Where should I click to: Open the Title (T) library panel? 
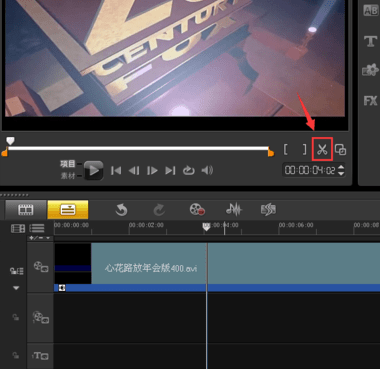pos(370,42)
